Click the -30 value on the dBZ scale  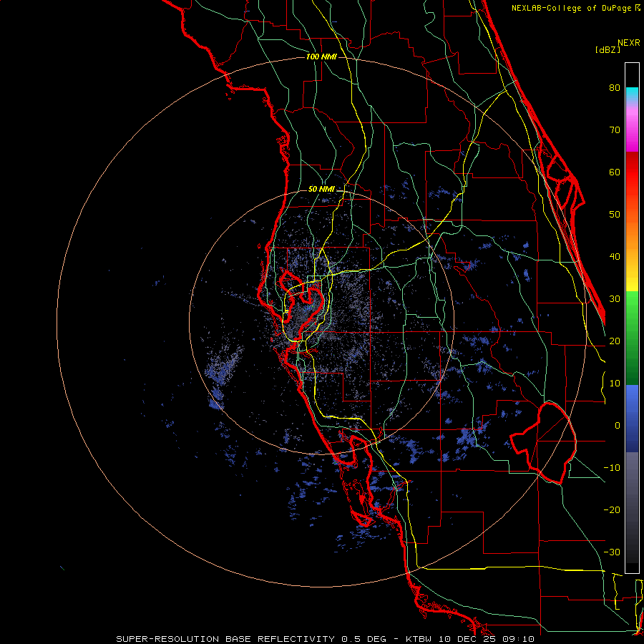tap(612, 552)
